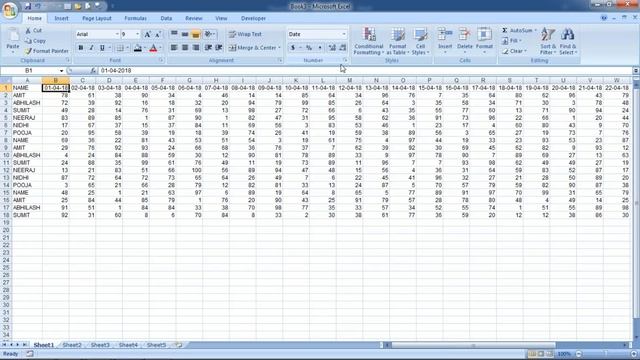Screen dimensions: 640x360
Task: Click the Insert Function fx button
Action: (x=93, y=71)
